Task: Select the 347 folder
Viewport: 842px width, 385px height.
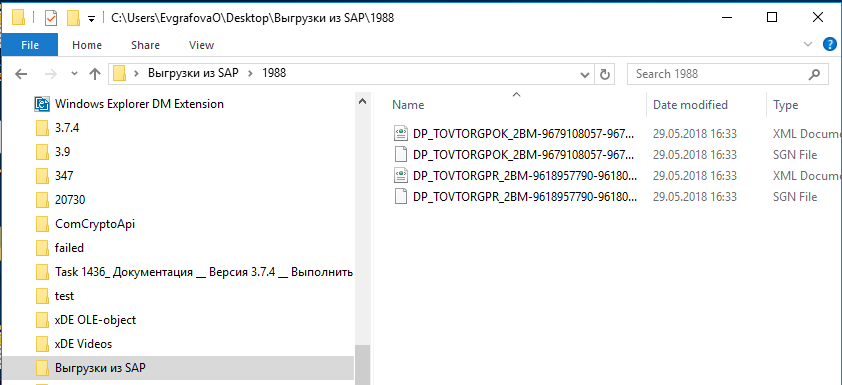Action: 64,176
